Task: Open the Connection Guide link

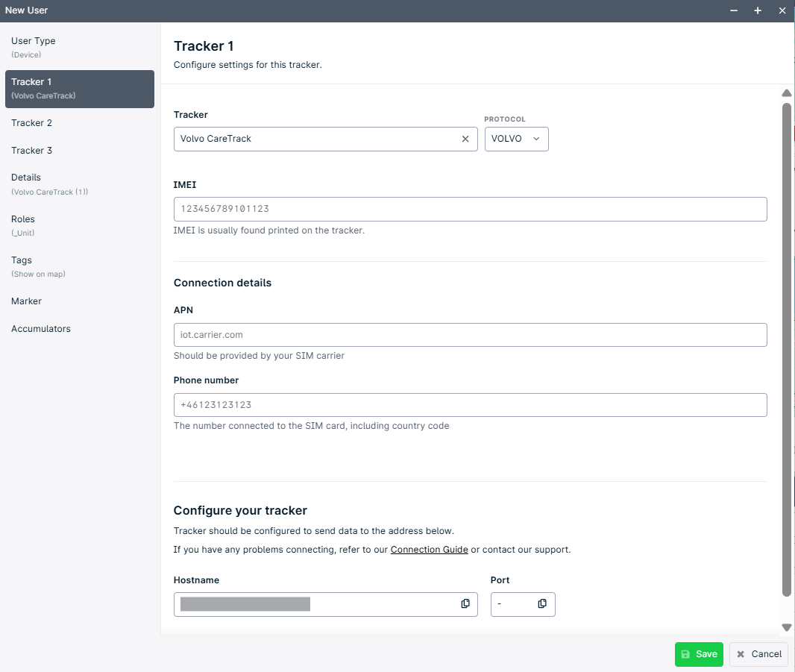Action: coord(429,549)
